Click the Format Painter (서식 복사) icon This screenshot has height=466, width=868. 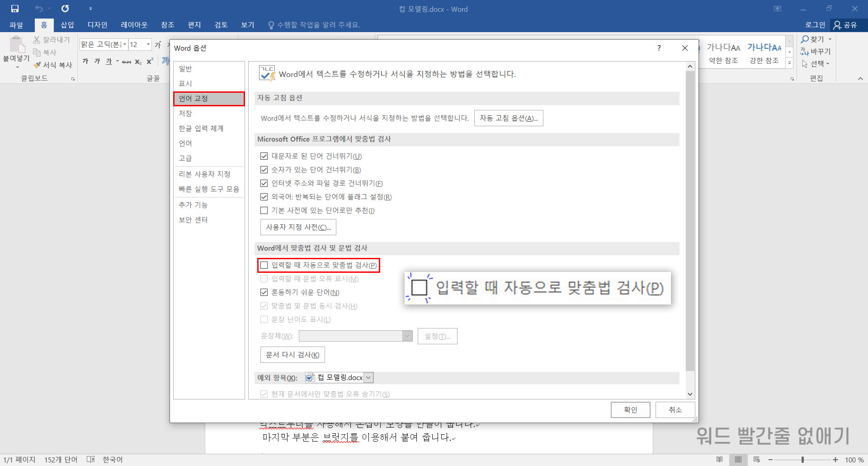(37, 65)
